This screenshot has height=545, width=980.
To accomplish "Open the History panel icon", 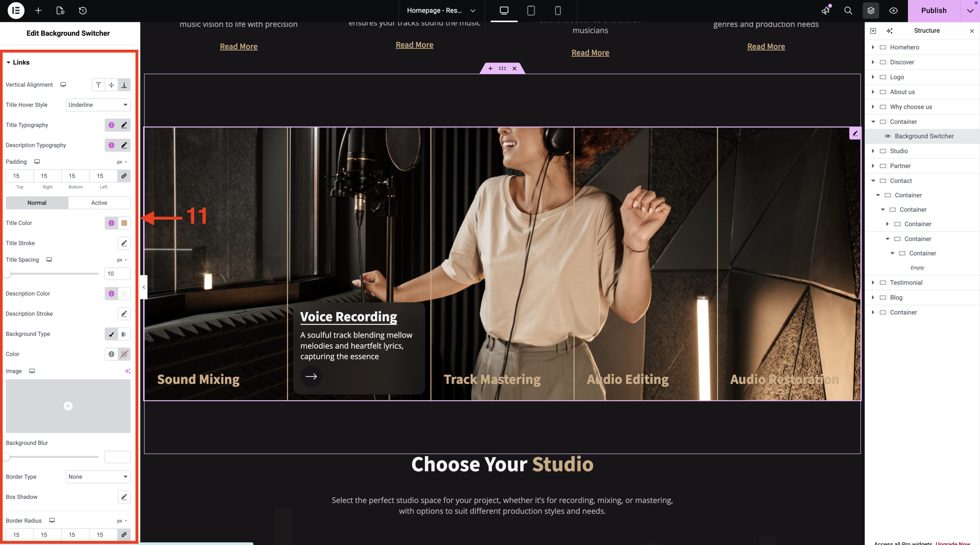I will (83, 10).
